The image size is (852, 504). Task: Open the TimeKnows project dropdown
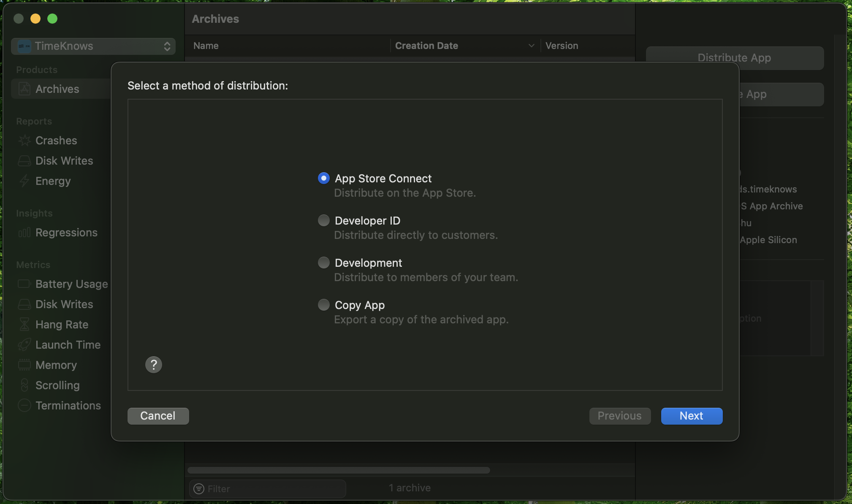pos(93,46)
